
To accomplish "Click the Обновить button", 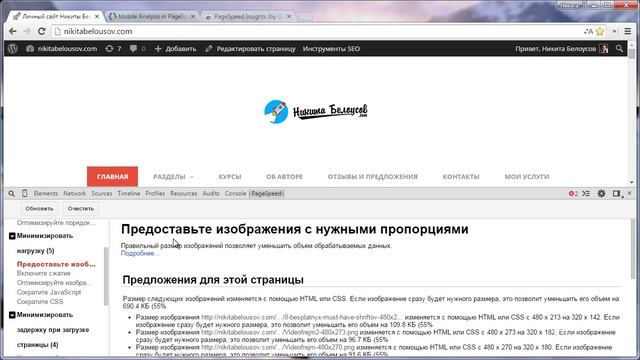I will click(x=39, y=209).
